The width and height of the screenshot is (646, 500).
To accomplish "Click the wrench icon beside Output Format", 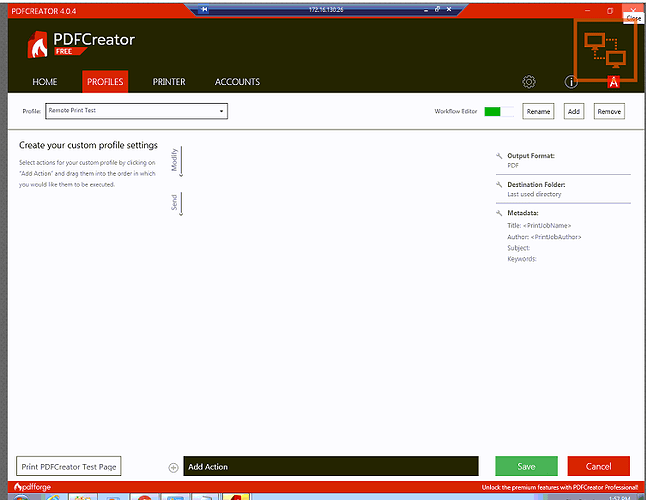I will point(499,156).
